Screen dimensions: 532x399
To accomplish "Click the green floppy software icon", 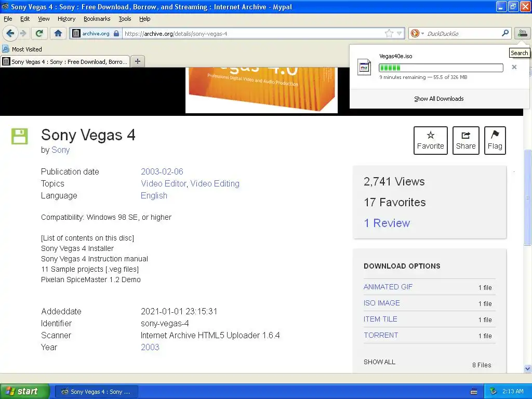I will pos(19,137).
